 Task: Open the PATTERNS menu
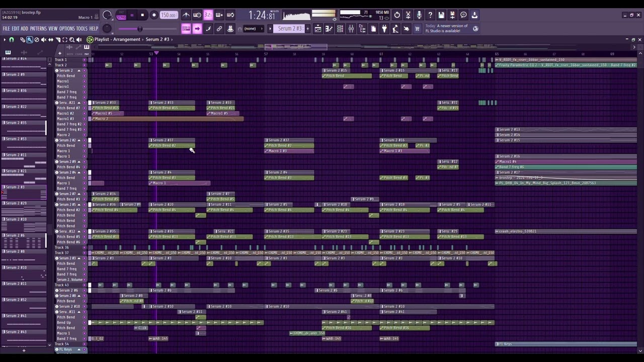coord(38,29)
